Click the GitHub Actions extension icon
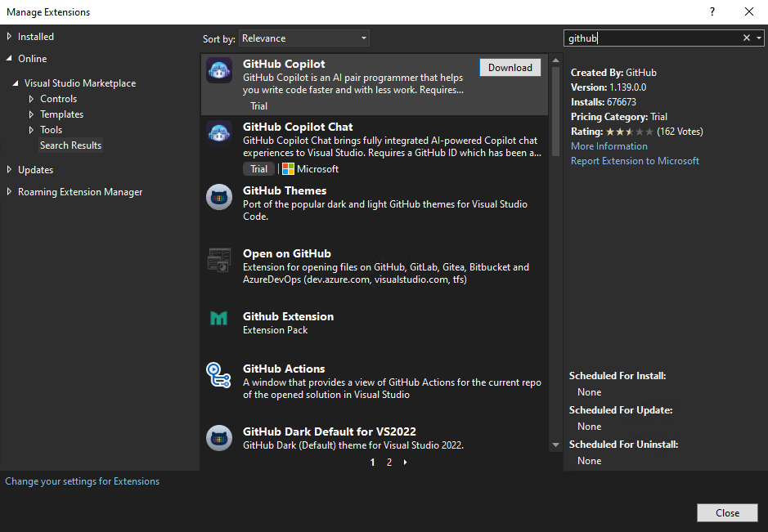This screenshot has width=768, height=532. 218,375
